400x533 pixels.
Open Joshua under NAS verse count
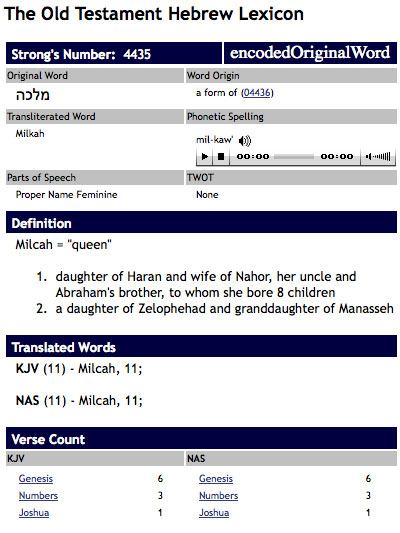pyautogui.click(x=214, y=513)
